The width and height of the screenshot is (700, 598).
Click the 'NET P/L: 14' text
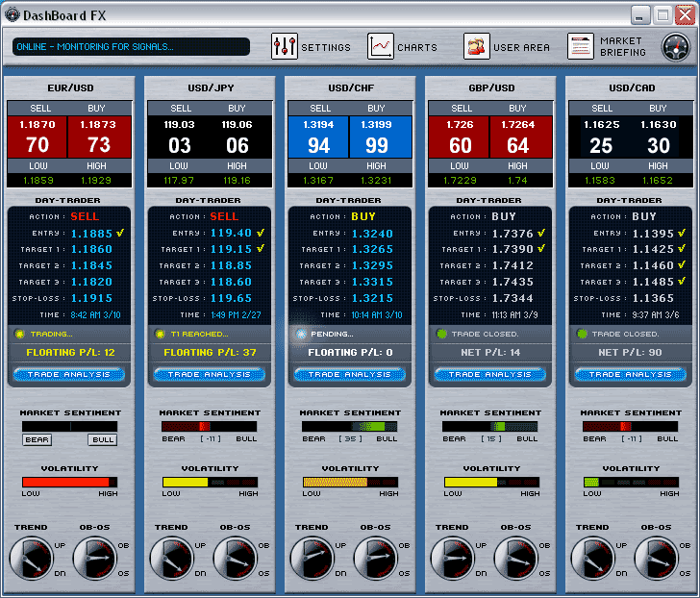tap(490, 353)
